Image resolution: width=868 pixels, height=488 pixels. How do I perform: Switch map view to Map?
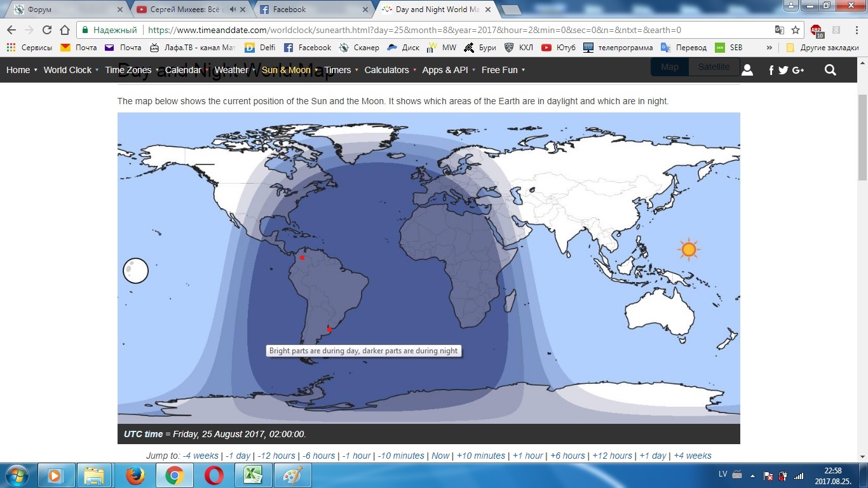pos(670,67)
